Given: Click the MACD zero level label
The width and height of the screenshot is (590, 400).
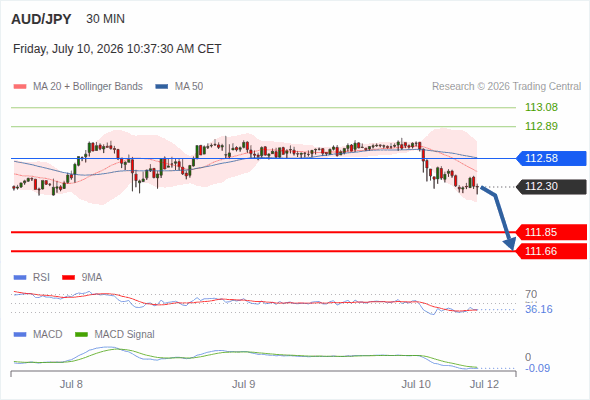Looking at the screenshot, I should pyautogui.click(x=528, y=357).
